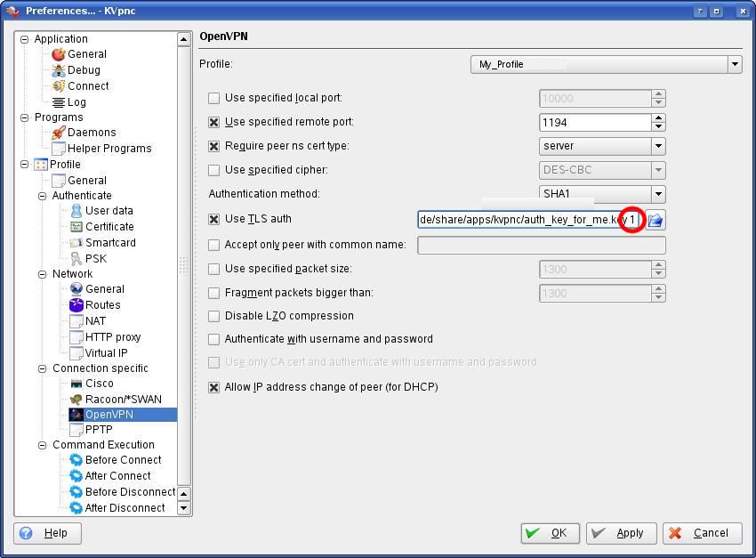756x558 pixels.
Task: Check Disable LZO compression
Action: click(x=213, y=316)
